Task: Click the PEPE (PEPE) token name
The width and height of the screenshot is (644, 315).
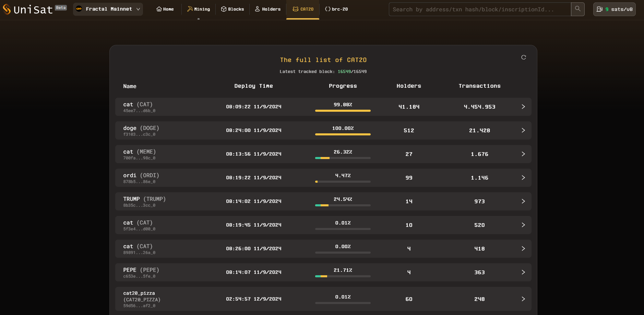Action: click(x=141, y=270)
